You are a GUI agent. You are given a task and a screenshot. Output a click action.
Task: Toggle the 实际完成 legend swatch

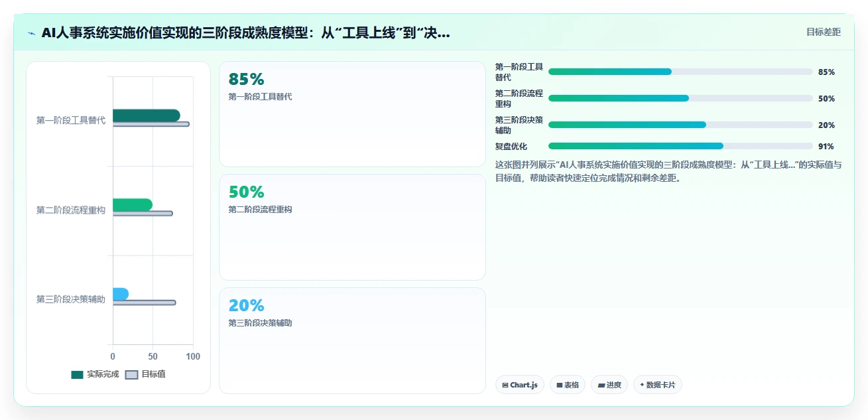click(77, 374)
